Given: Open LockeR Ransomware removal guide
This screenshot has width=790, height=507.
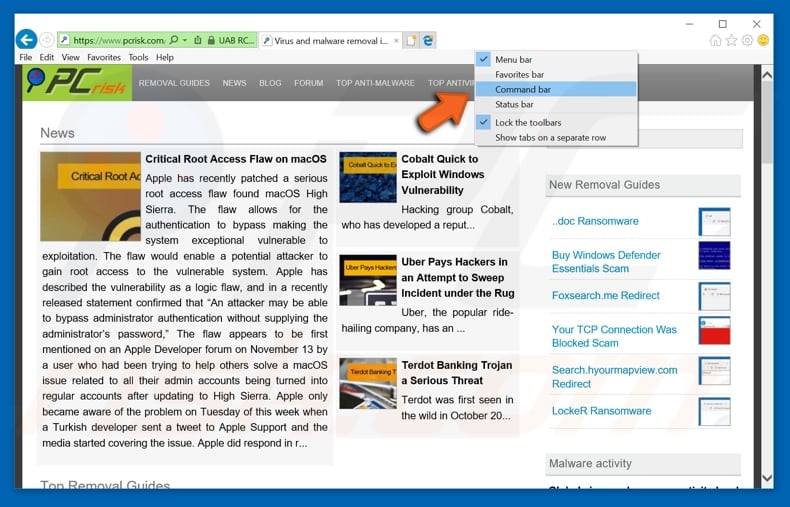Looking at the screenshot, I should (x=602, y=411).
